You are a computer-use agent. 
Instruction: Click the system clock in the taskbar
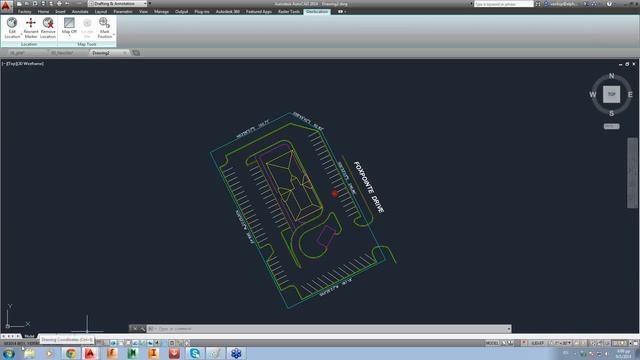pos(623,353)
